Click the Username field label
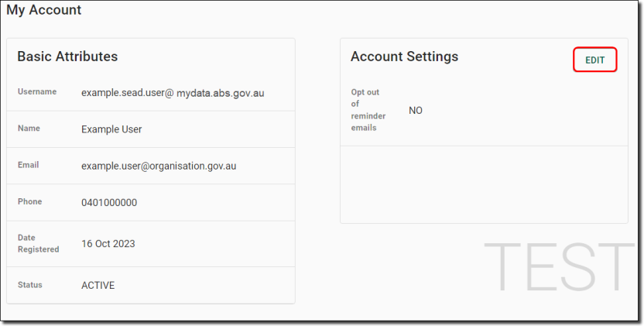 click(x=37, y=91)
